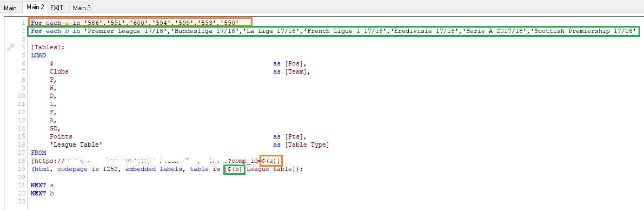Click NEXT b statement
644x210 pixels.
click(42, 193)
